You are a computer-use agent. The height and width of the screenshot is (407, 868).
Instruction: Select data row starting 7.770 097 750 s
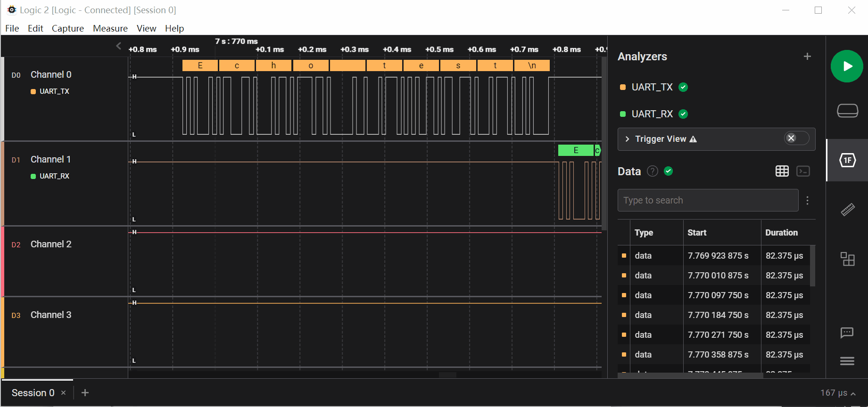[x=714, y=295]
